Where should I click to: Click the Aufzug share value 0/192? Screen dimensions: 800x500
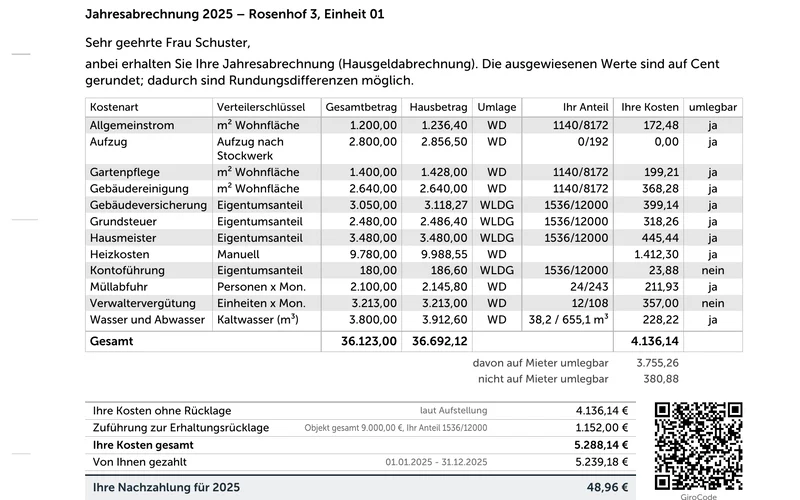[593, 142]
